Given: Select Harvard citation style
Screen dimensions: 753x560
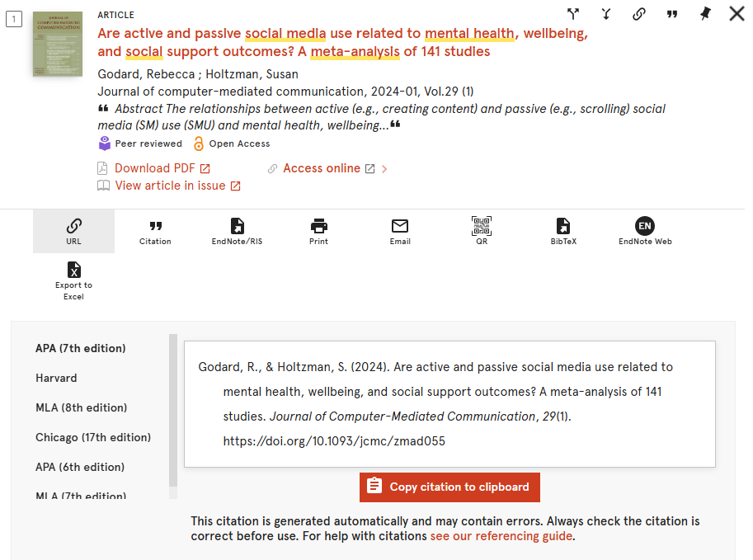Looking at the screenshot, I should [x=56, y=378].
